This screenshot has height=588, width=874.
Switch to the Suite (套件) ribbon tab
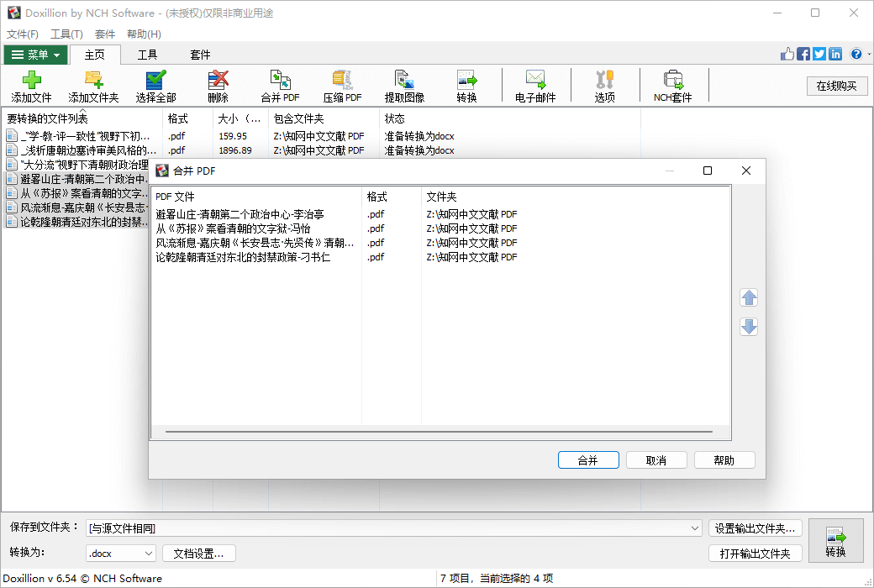point(200,55)
